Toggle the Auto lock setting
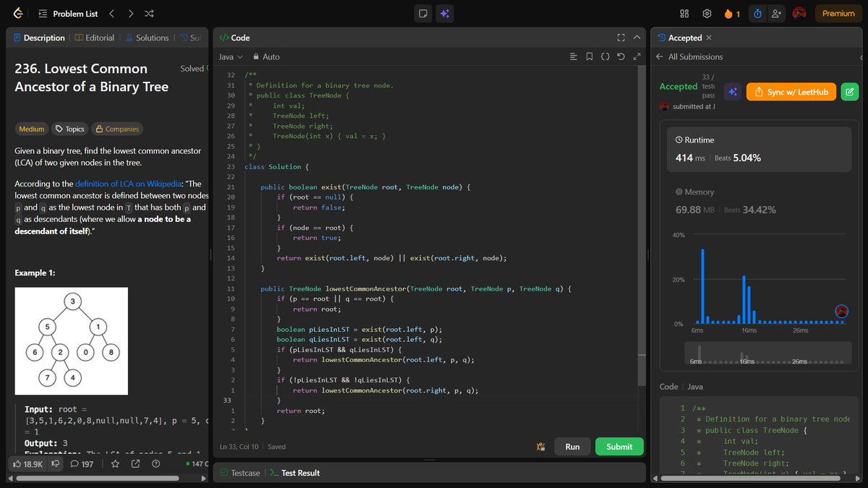Screen dimensions: 868x488 [x=266, y=56]
